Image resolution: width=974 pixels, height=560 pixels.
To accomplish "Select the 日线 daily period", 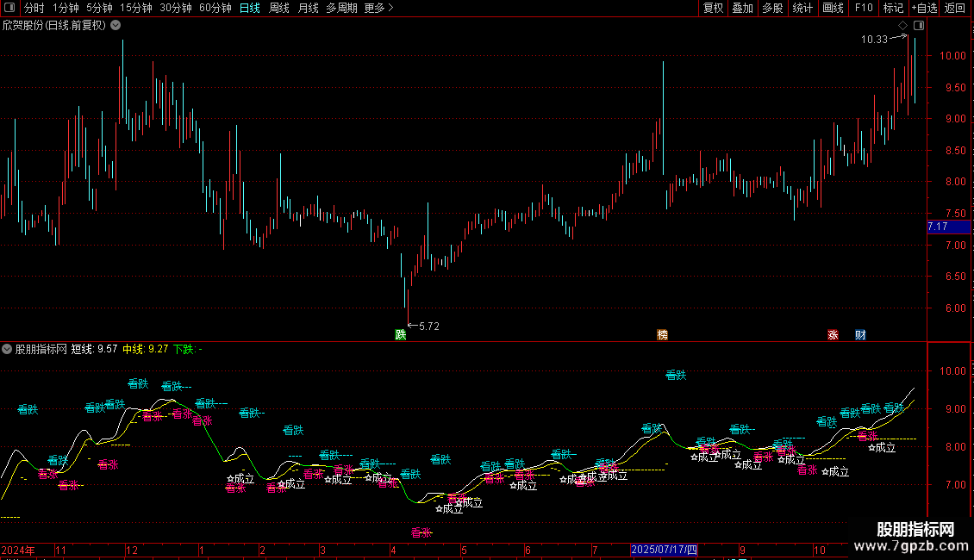I will point(250,8).
